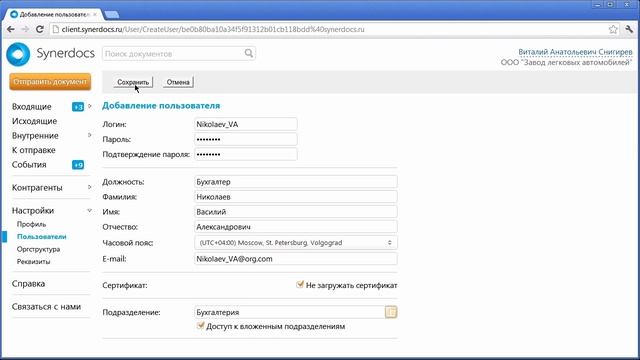Image resolution: width=640 pixels, height=360 pixels.
Task: Open Оргструктура settings page
Action: (x=38, y=249)
